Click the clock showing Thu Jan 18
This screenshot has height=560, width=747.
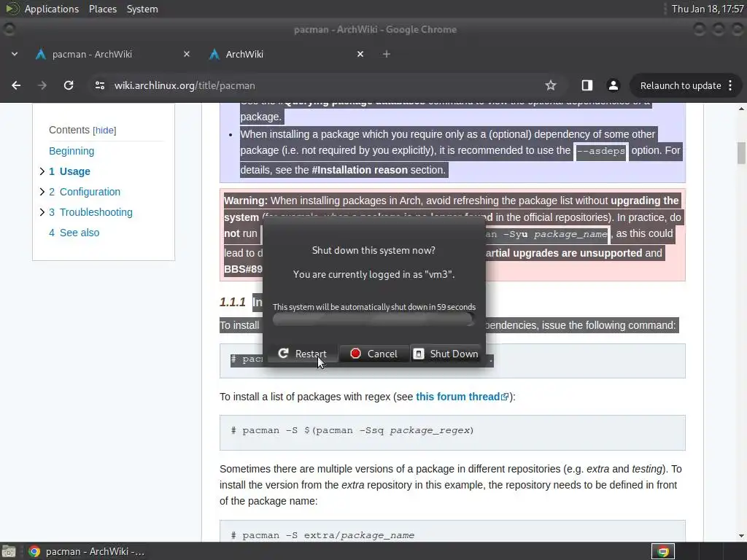click(x=708, y=9)
